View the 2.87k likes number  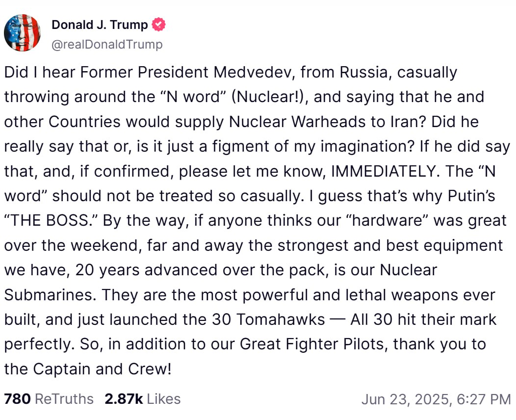(x=124, y=398)
